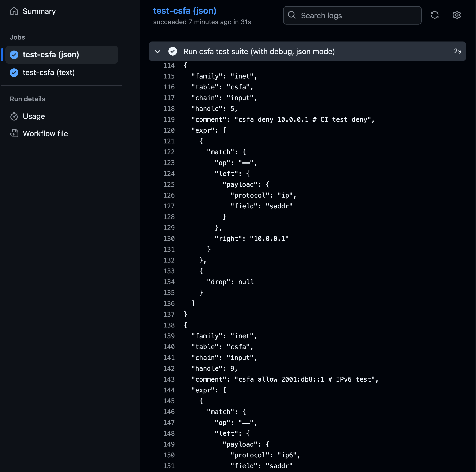Click the succeeded 7 minutes ago status text
This screenshot has width=476, height=472.
202,22
